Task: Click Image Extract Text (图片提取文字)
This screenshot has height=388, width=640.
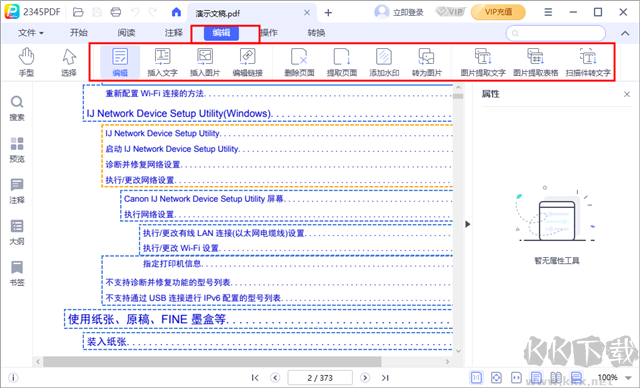Action: (483, 62)
